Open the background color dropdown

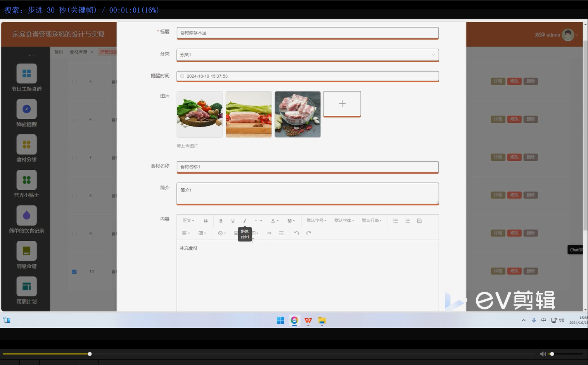(291, 221)
